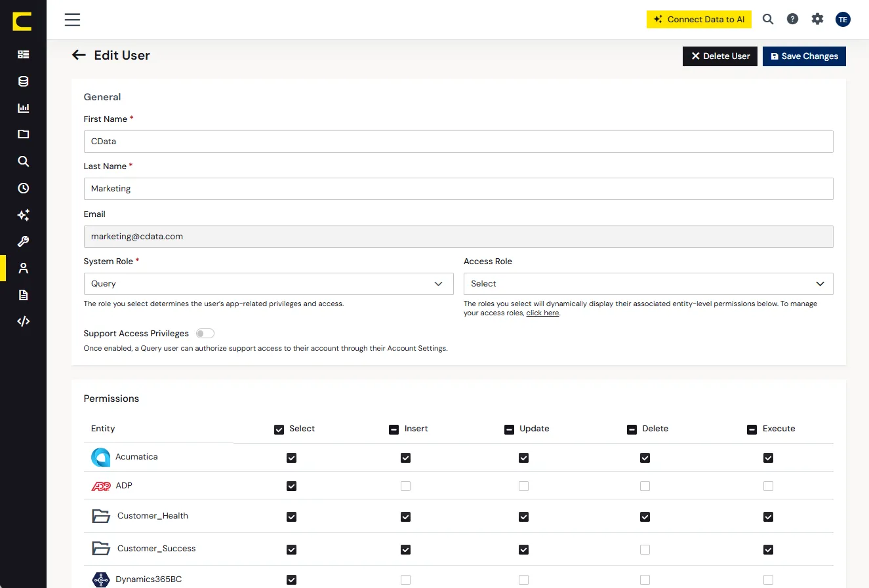Click the Acumatica entity name
This screenshot has height=588, width=869.
point(136,457)
